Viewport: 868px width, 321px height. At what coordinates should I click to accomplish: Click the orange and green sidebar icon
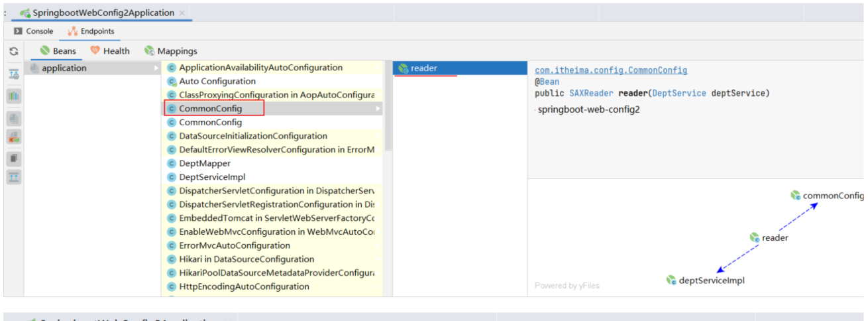14,137
